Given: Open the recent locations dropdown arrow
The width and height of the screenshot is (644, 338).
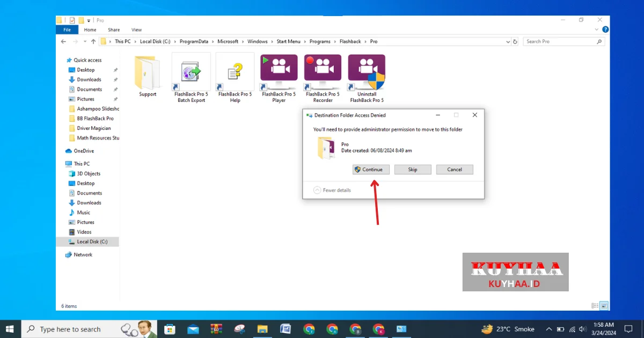Looking at the screenshot, I should point(84,41).
